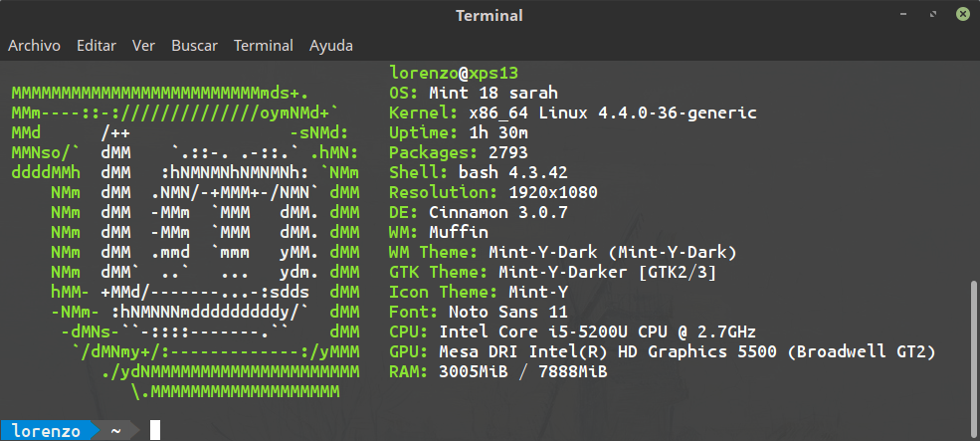Click the 'WM Theme: Mint-Y-Dark' line
The width and height of the screenshot is (980, 441).
[562, 253]
